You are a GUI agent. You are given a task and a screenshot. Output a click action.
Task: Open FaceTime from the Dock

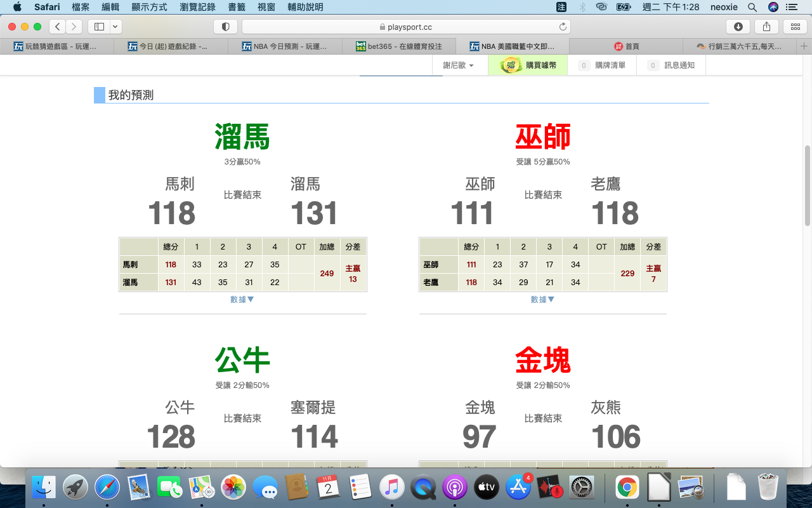171,487
